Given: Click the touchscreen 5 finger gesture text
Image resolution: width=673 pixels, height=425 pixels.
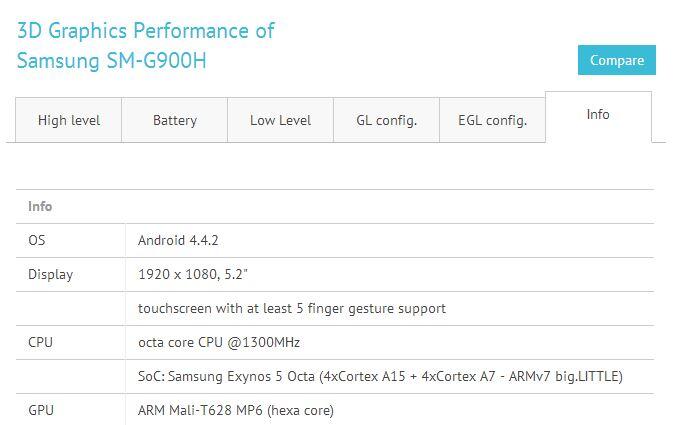Looking at the screenshot, I should click(x=292, y=308).
